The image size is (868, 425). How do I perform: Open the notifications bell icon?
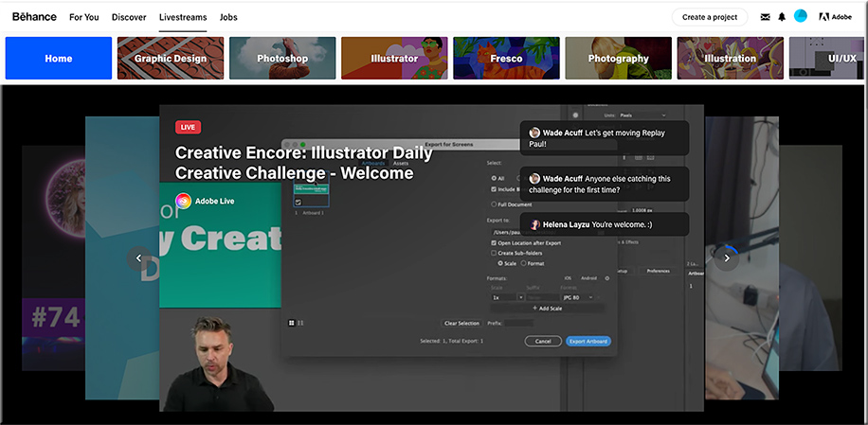[782, 17]
